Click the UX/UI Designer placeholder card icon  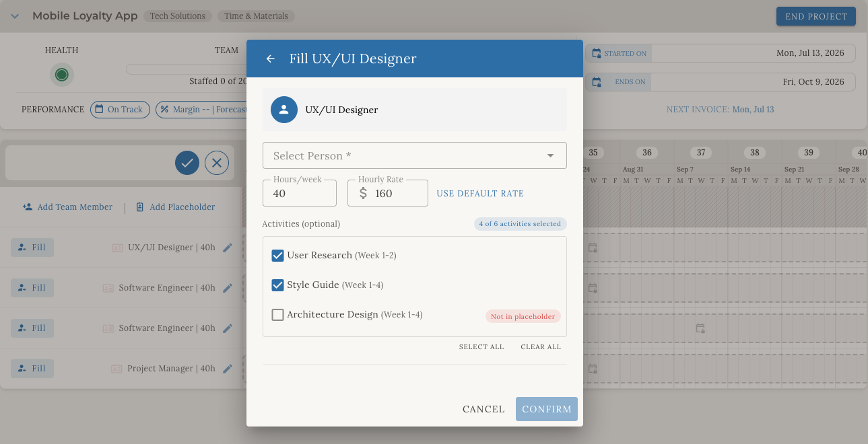[117, 248]
